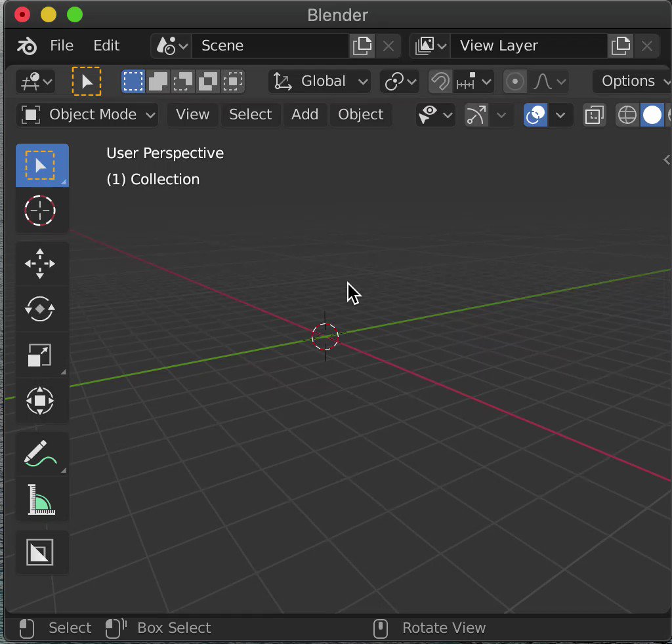Click Box Select hint in status bar
This screenshot has width=672, height=644.
pos(173,628)
